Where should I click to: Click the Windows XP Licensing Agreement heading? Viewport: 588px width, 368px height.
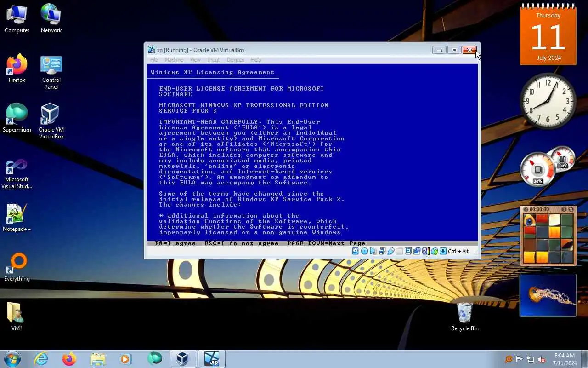212,72
